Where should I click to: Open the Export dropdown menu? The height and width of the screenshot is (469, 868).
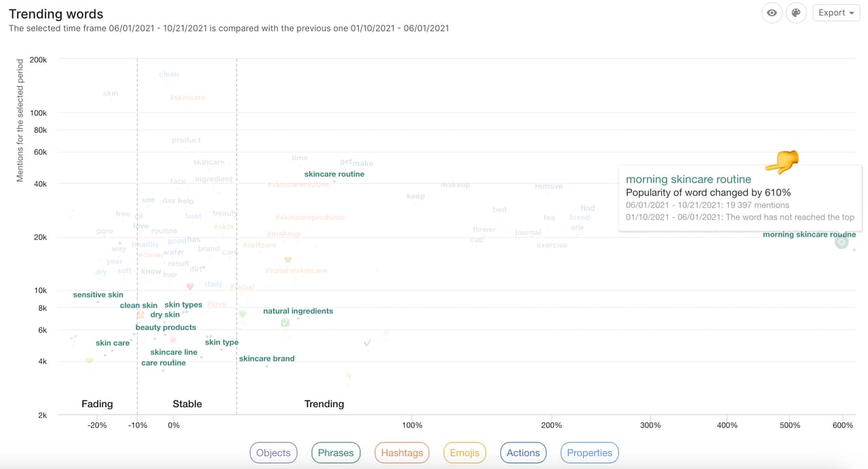click(836, 12)
